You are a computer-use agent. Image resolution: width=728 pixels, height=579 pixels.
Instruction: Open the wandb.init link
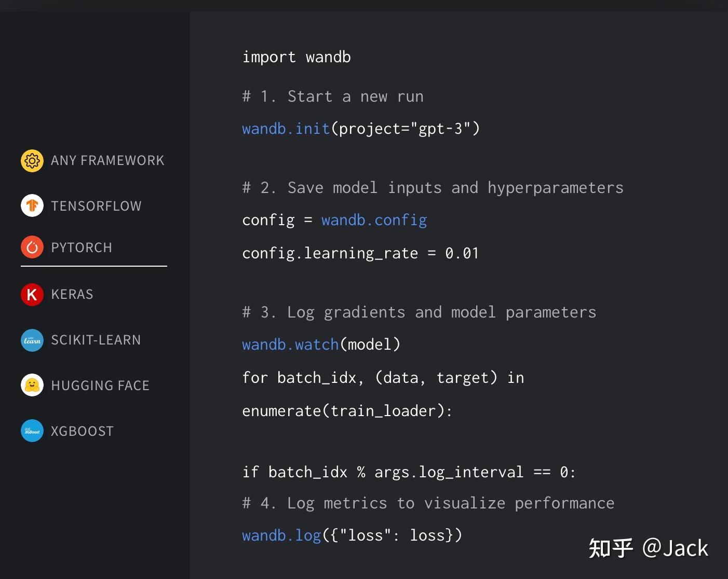pos(285,128)
